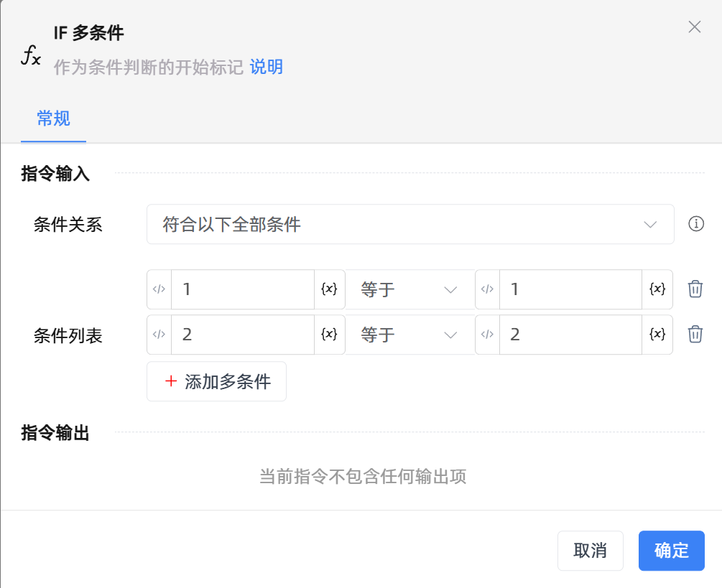
Task: Click the 添加多条件 button
Action: pyautogui.click(x=216, y=381)
